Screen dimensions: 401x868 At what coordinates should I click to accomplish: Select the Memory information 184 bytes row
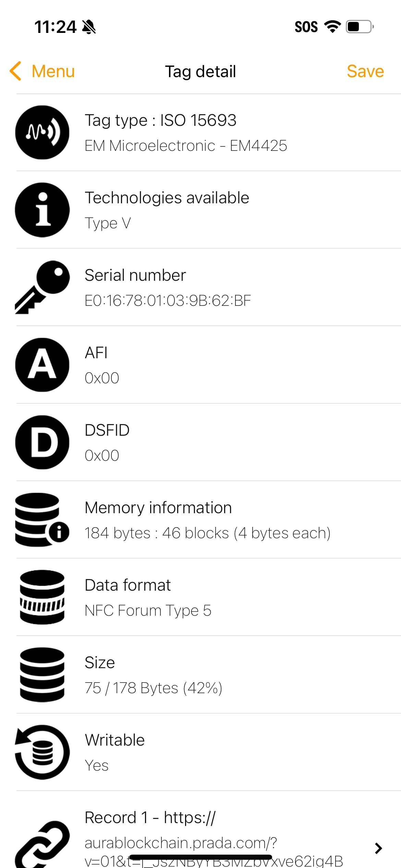click(x=207, y=520)
